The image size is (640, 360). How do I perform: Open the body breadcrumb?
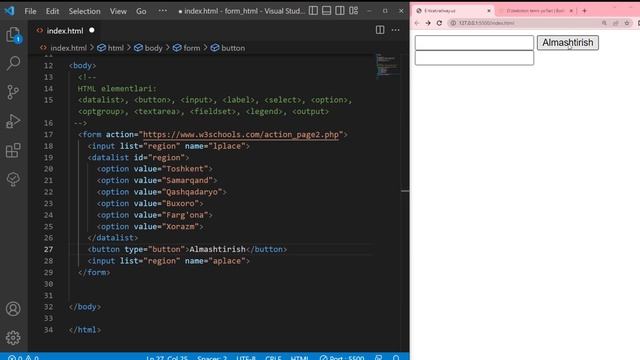tap(148, 48)
